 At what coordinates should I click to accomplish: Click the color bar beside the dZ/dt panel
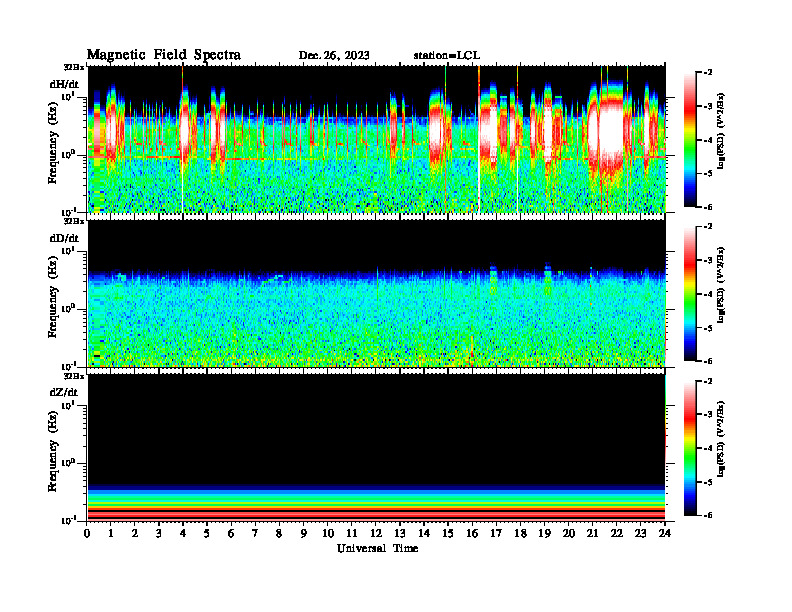click(x=690, y=448)
